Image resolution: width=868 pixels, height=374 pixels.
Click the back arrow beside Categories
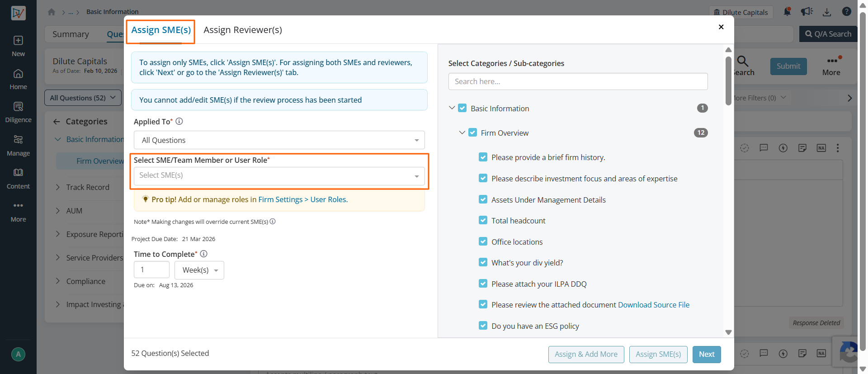57,122
